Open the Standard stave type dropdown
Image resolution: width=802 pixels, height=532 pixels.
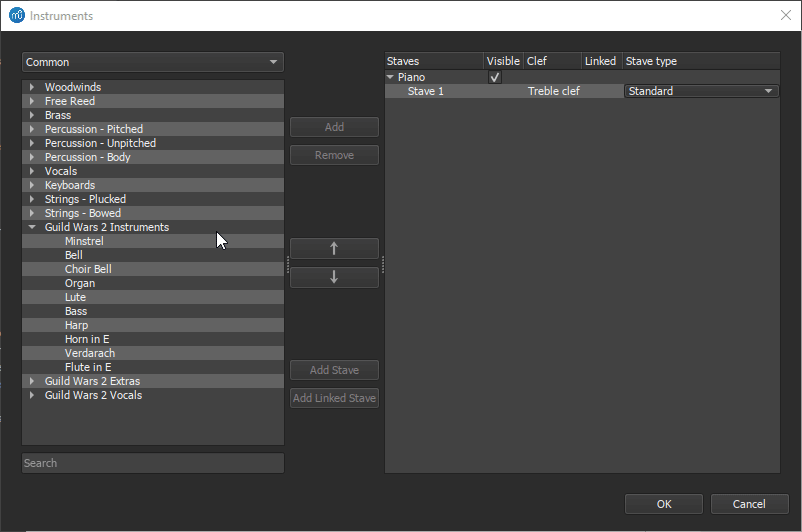point(701,91)
